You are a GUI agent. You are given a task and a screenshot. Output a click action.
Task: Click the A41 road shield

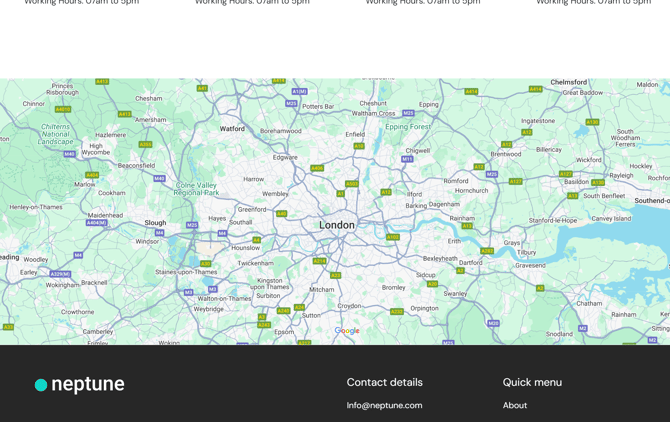click(202, 88)
